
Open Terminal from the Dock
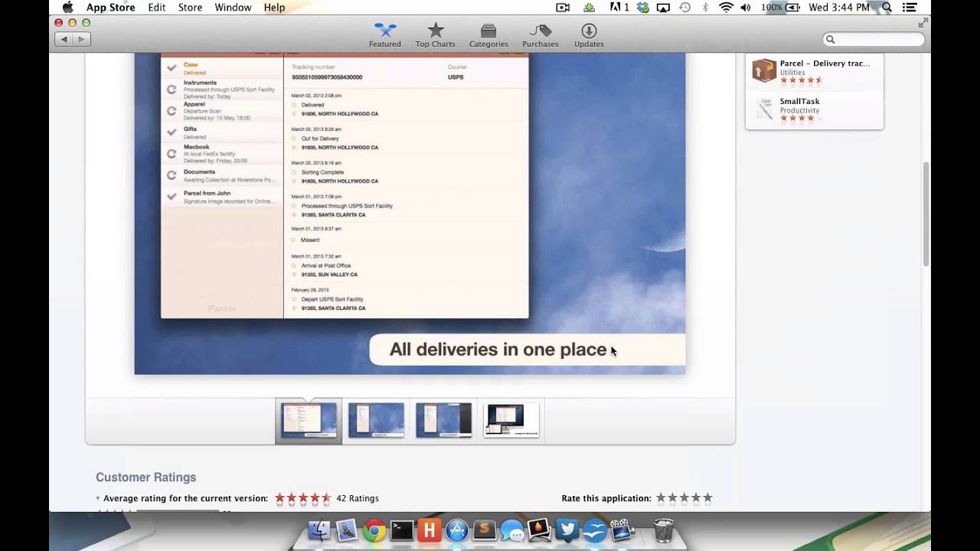pyautogui.click(x=402, y=530)
